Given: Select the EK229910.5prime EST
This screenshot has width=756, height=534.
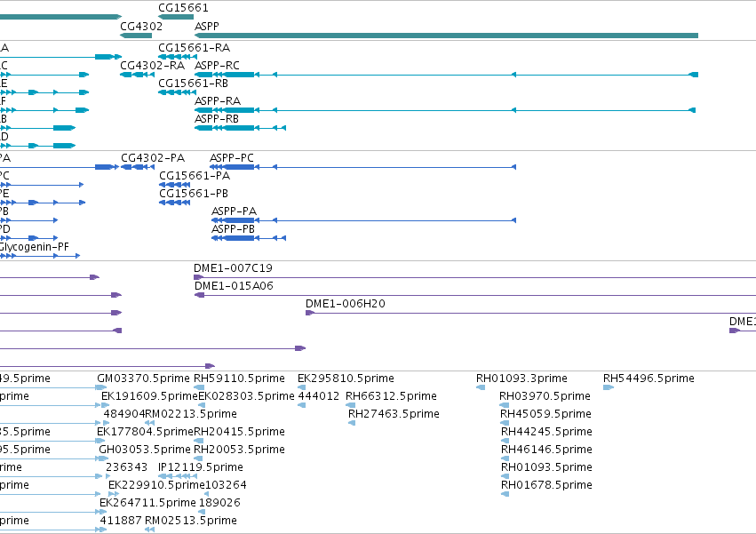Looking at the screenshot, I should [114, 494].
